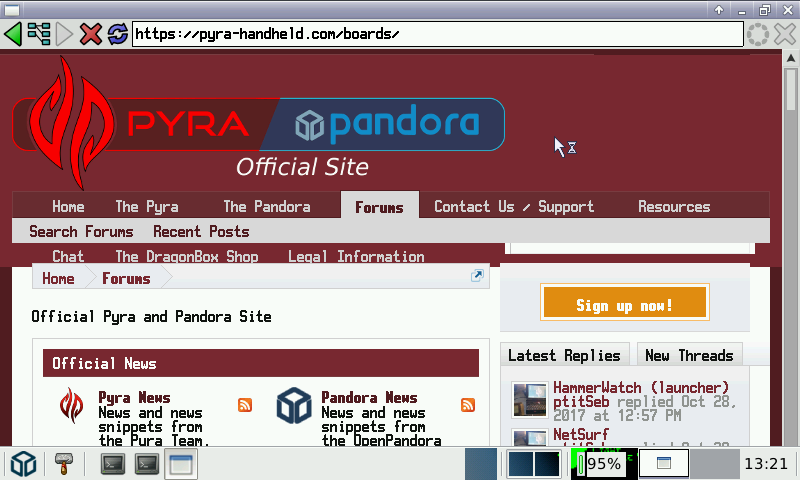Click the Pandora News RSS feed icon

coord(467,405)
